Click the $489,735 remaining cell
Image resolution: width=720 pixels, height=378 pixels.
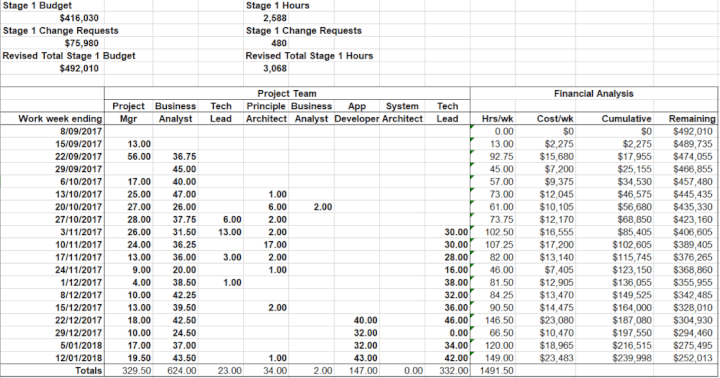693,144
